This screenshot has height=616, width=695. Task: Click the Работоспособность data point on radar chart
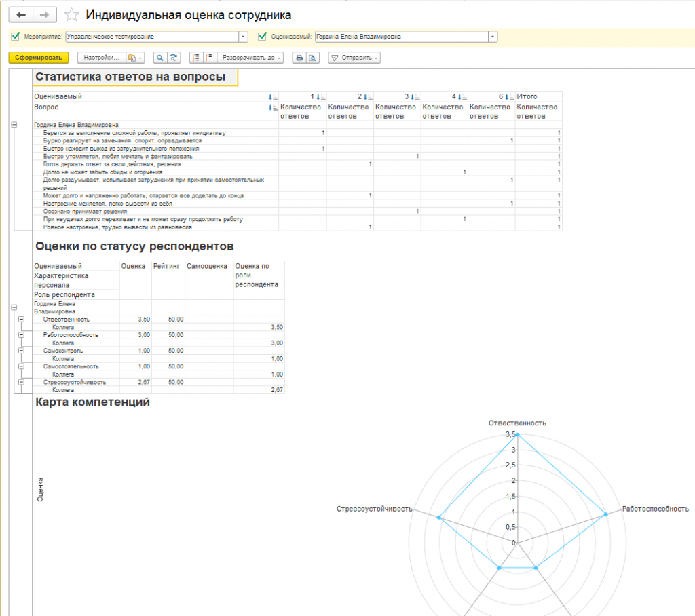click(605, 514)
